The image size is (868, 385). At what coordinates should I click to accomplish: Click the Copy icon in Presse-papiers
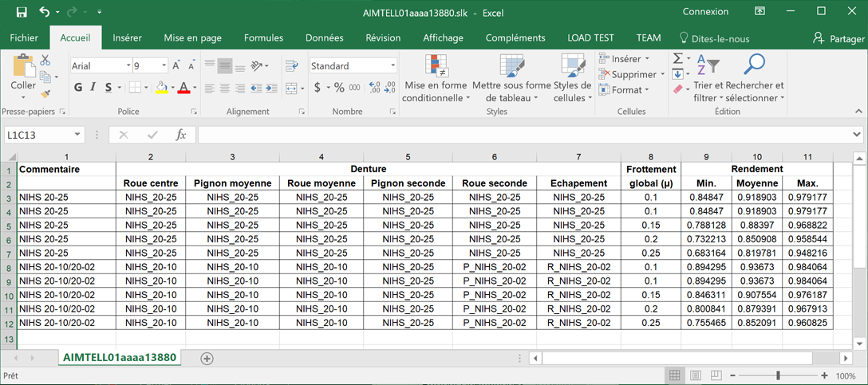click(x=45, y=77)
